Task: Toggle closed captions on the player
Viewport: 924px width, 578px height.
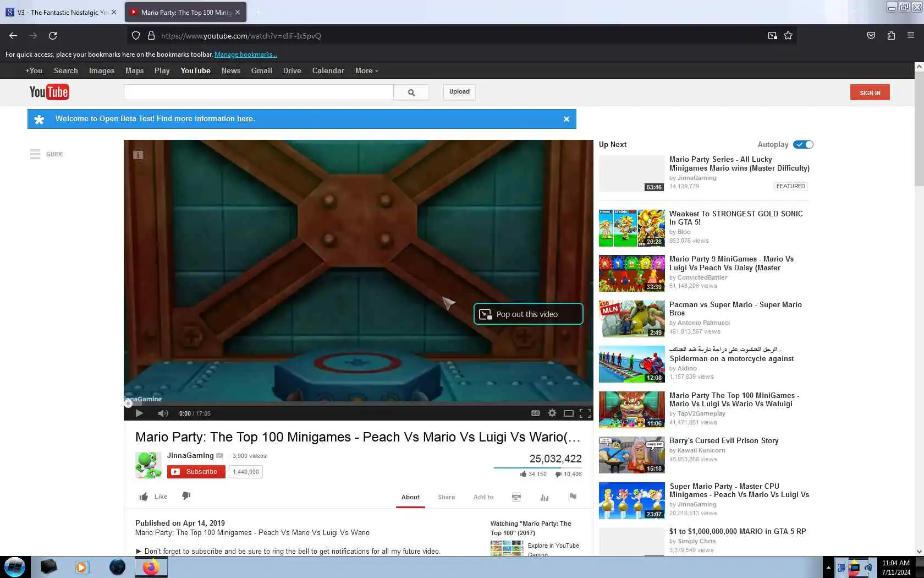Action: [536, 413]
